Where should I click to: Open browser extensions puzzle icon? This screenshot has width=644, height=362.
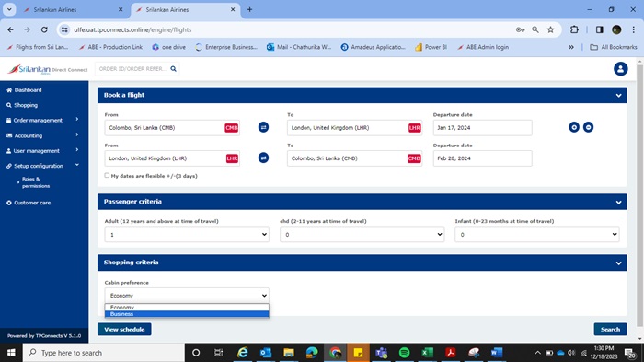[574, 29]
